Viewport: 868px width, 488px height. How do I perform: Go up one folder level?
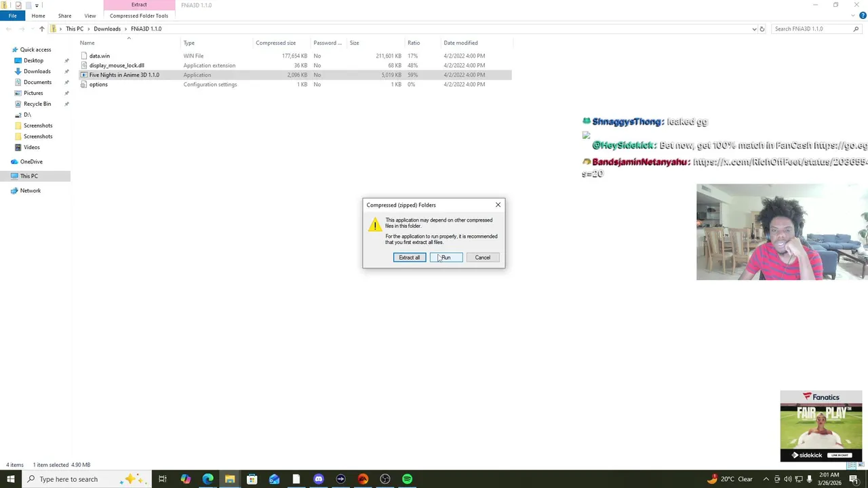point(41,28)
